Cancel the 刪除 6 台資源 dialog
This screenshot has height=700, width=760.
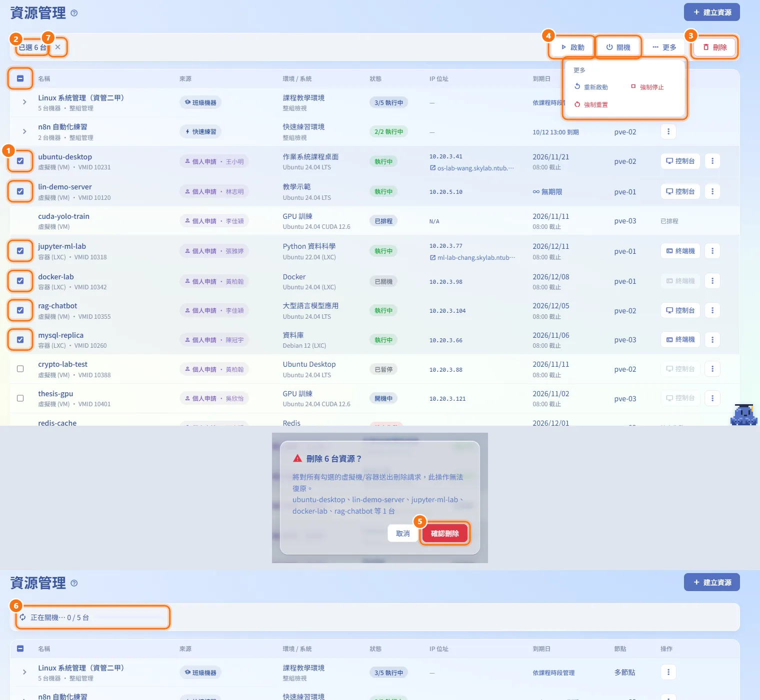click(x=403, y=534)
